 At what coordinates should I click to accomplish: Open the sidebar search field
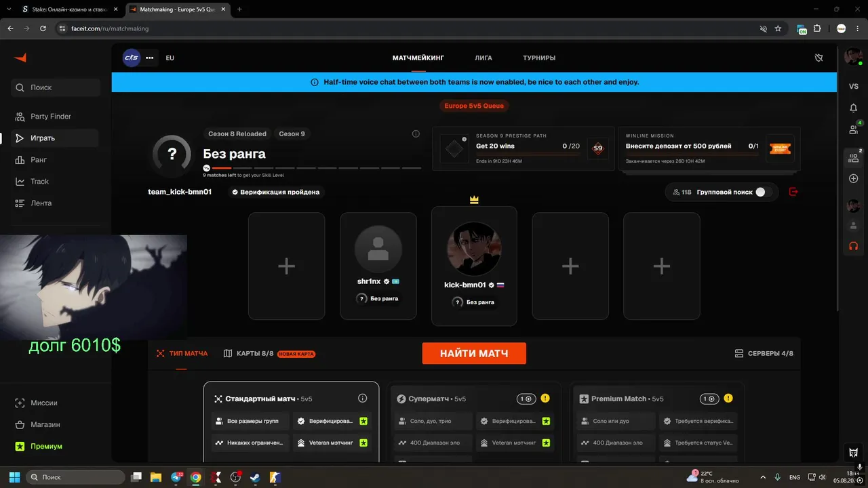coord(56,87)
